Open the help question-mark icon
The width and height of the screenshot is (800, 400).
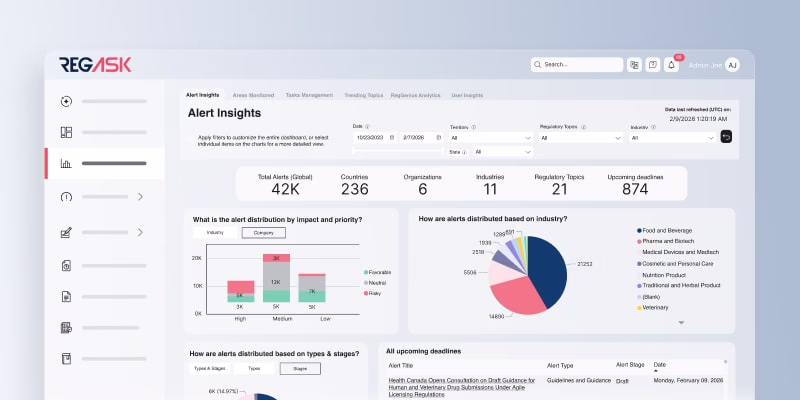653,65
